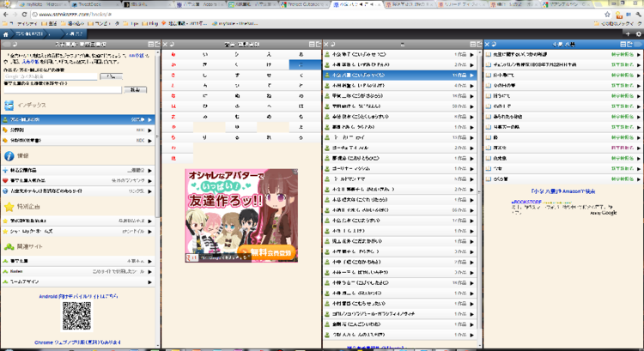The height and width of the screenshot is (351, 644).
Task: Click the blue info icon beside 情報
Action: point(9,156)
